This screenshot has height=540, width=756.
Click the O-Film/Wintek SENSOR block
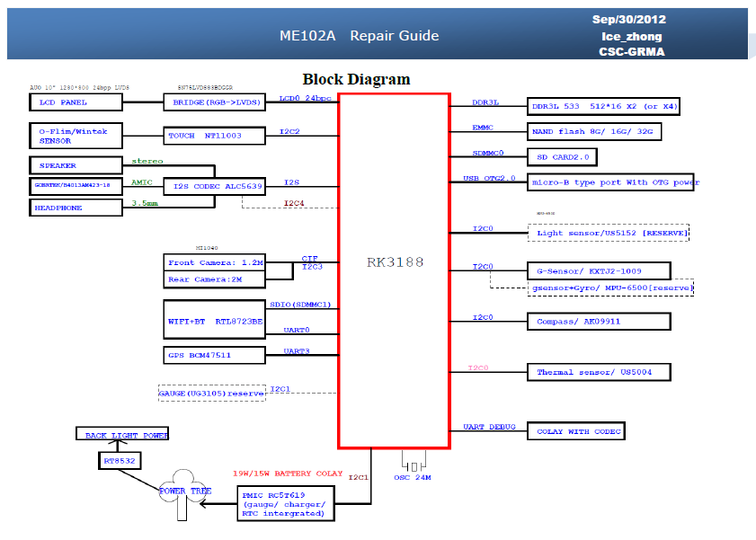click(76, 136)
